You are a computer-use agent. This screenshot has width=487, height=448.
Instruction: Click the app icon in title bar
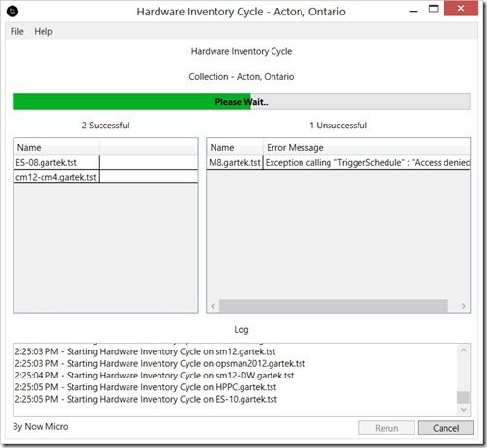point(13,12)
